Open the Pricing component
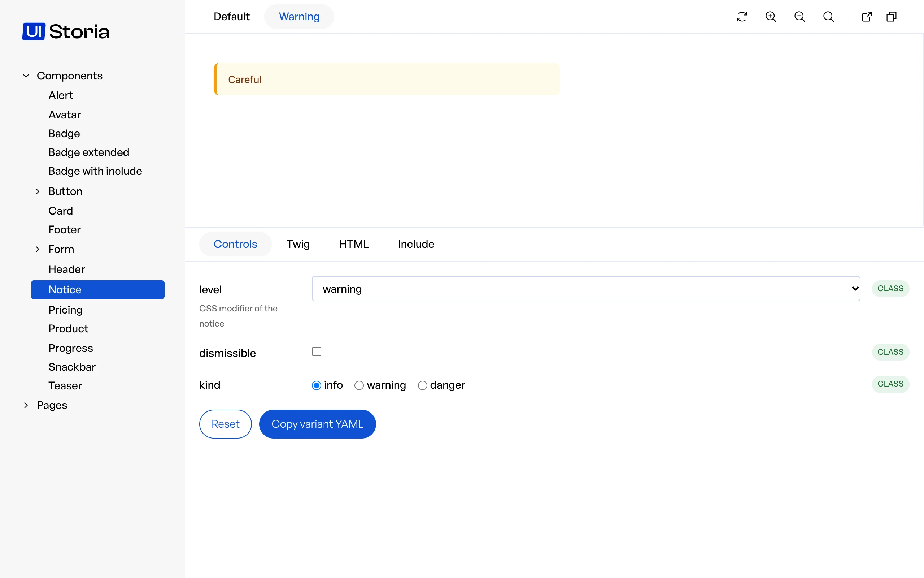The width and height of the screenshot is (924, 578). pyautogui.click(x=65, y=310)
